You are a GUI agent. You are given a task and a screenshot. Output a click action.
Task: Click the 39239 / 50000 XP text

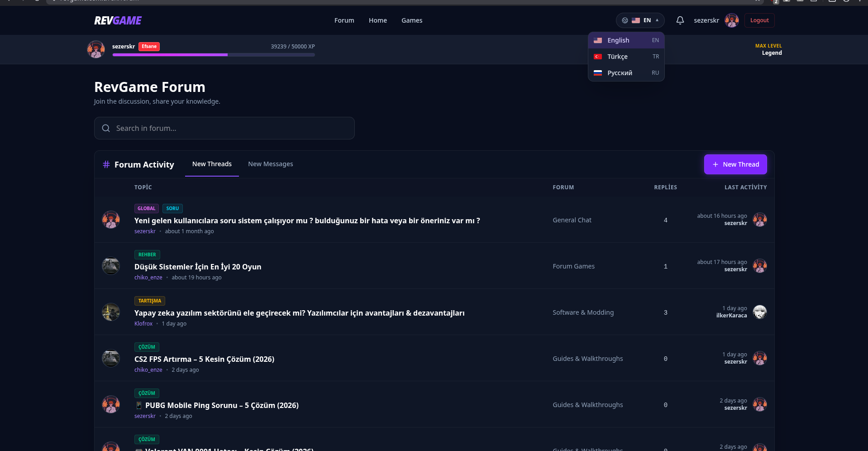[x=293, y=47]
